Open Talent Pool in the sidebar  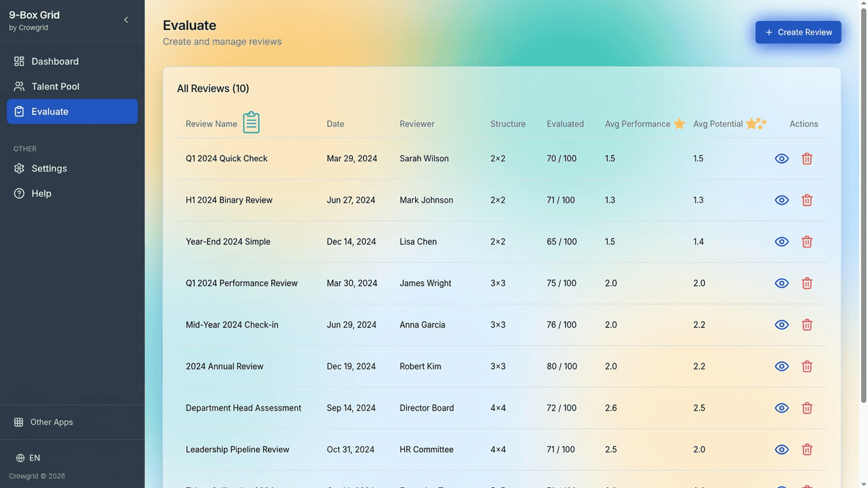(x=55, y=87)
